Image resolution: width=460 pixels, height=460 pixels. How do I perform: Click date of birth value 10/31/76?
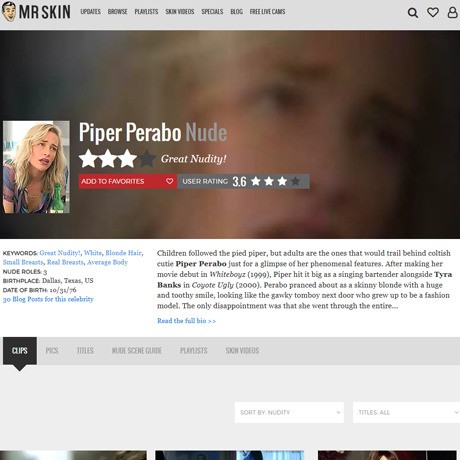coord(63,290)
